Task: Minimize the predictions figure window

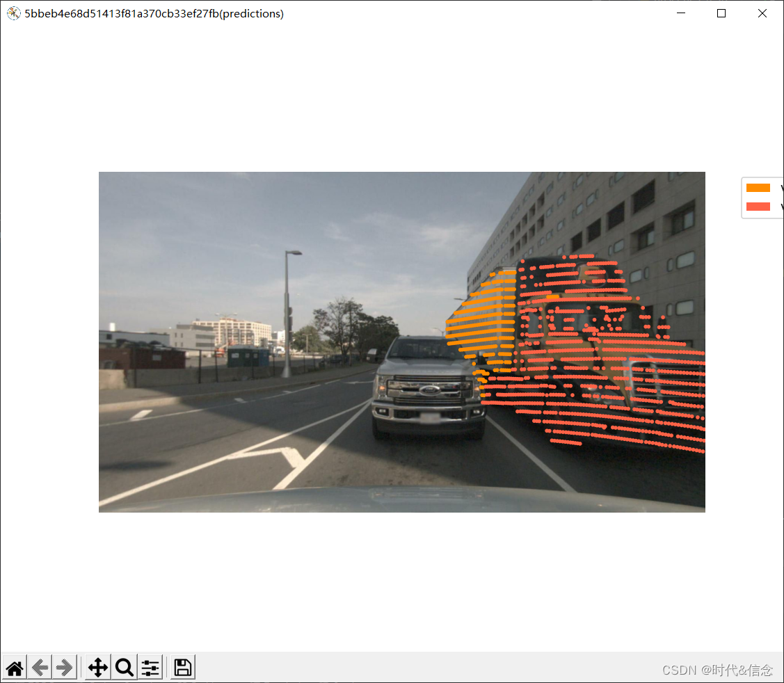Action: tap(681, 13)
